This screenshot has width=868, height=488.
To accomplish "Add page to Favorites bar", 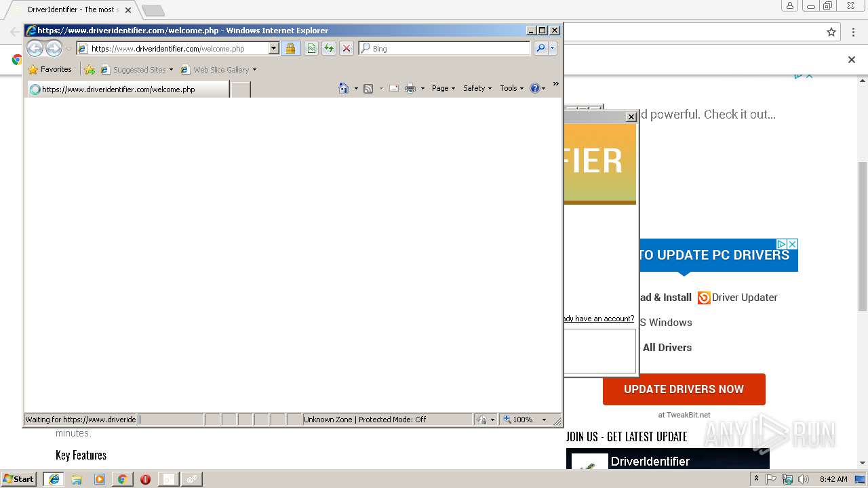I will [90, 69].
